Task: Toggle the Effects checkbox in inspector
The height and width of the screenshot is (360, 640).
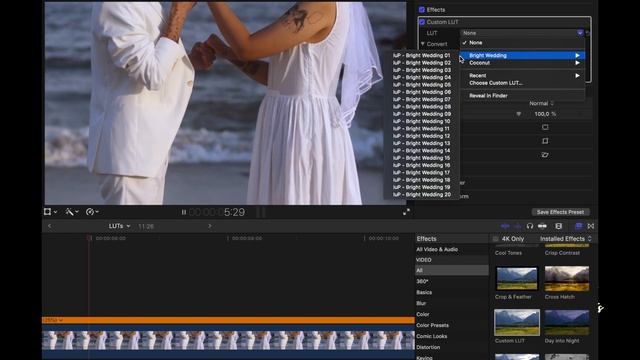Action: [422, 9]
